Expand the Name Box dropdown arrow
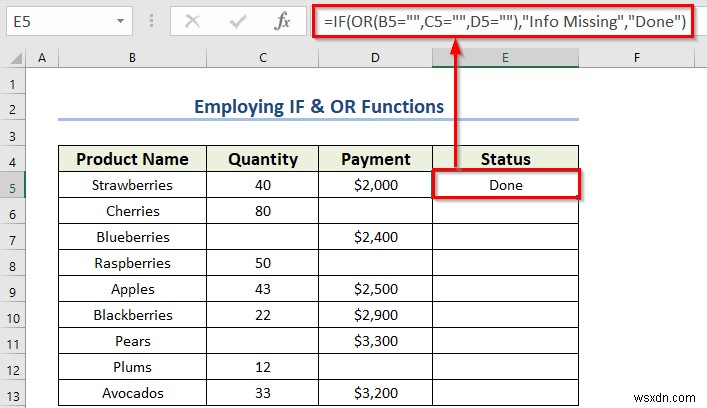707x408 pixels. 120,20
